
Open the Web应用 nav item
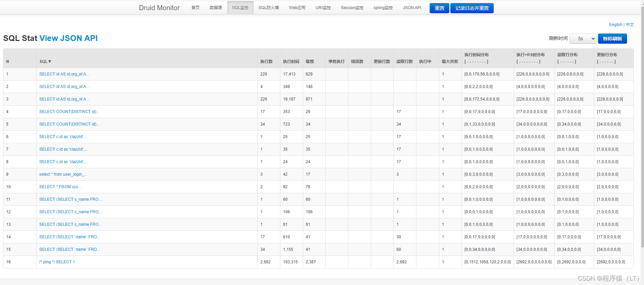tap(297, 8)
